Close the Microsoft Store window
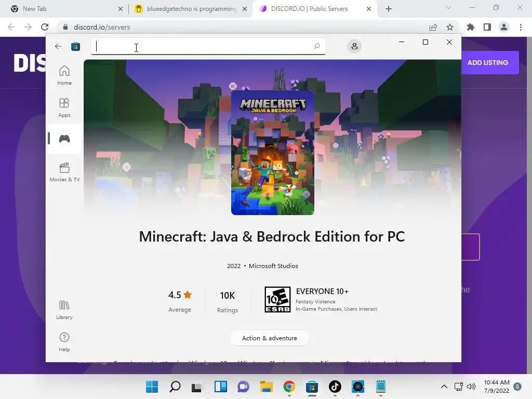Screen dimensions: 532x399 click(x=449, y=42)
